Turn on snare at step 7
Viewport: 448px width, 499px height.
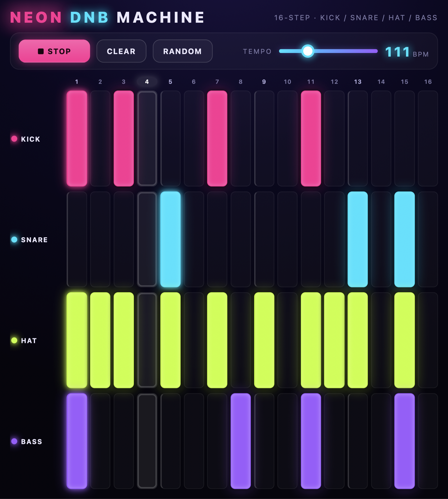pyautogui.click(x=217, y=239)
